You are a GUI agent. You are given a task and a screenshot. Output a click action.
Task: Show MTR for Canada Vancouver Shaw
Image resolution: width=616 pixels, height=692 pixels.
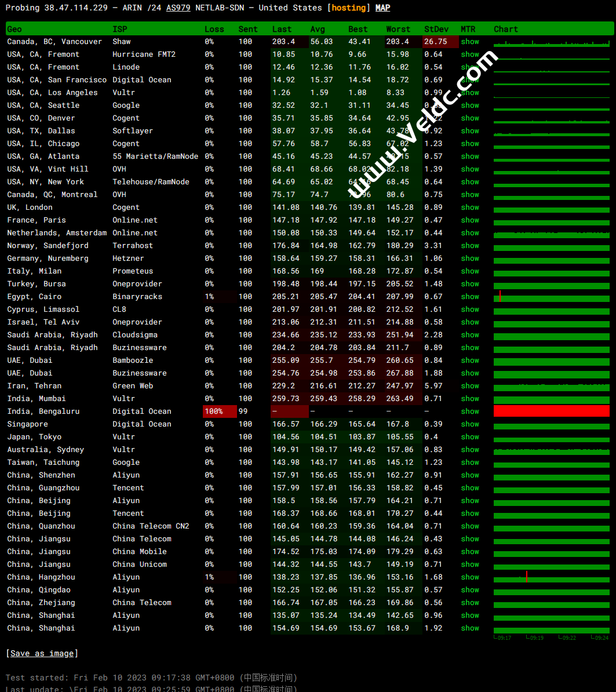(470, 42)
